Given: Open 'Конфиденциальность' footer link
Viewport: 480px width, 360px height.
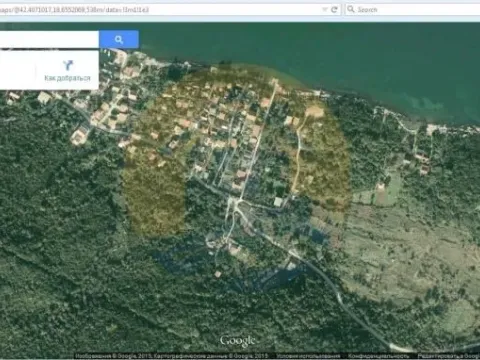Looking at the screenshot, I should coord(379,356).
